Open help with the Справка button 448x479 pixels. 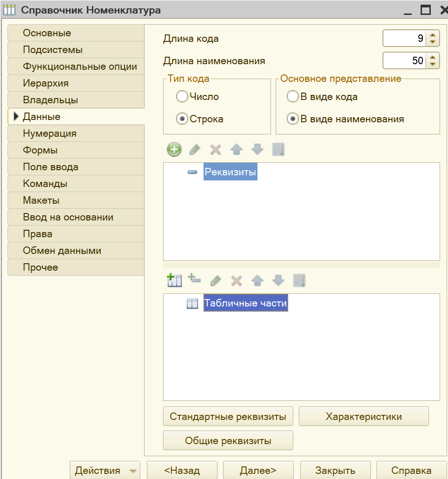tap(411, 470)
